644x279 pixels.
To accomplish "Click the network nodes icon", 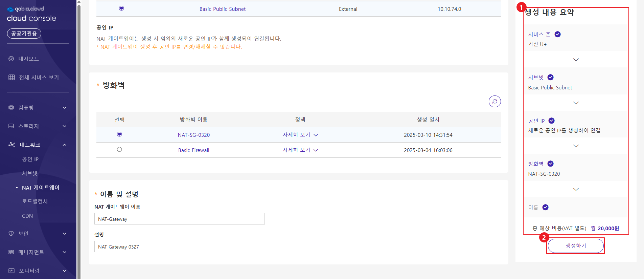I will [x=12, y=145].
